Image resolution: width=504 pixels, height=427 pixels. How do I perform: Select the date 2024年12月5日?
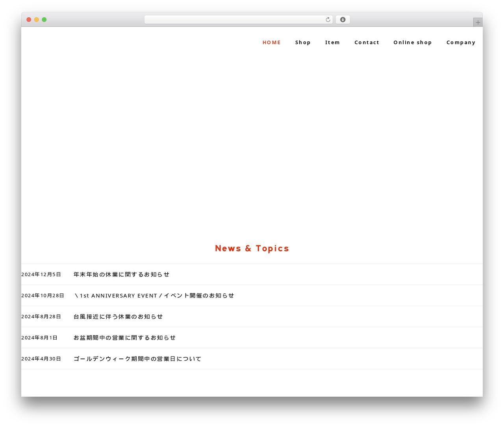[x=41, y=275]
